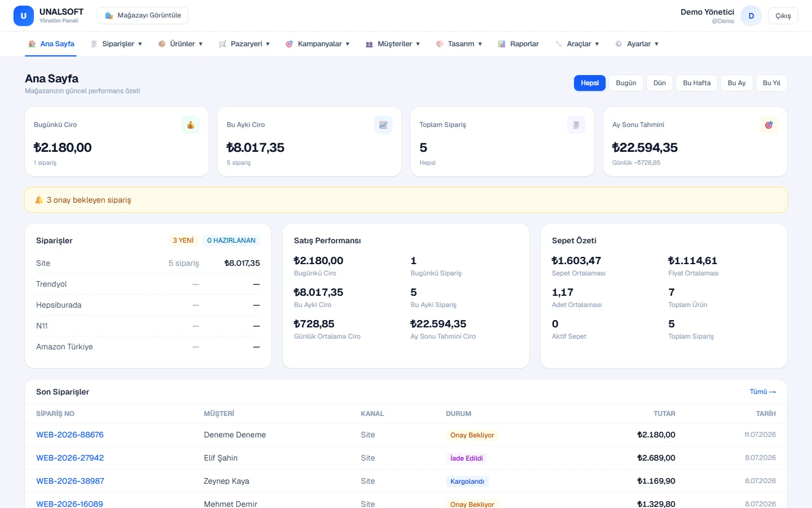Click the chart icon beside Raporlar
This screenshot has width=812, height=508.
pyautogui.click(x=502, y=44)
